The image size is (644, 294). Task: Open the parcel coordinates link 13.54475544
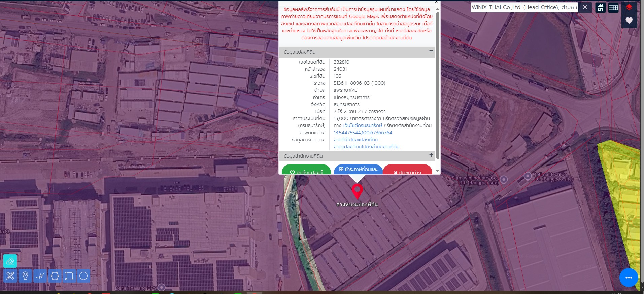363,133
